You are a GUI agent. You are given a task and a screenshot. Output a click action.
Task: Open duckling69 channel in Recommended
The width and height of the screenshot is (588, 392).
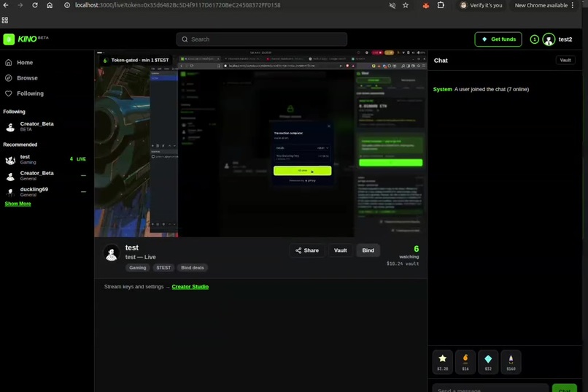pos(45,192)
